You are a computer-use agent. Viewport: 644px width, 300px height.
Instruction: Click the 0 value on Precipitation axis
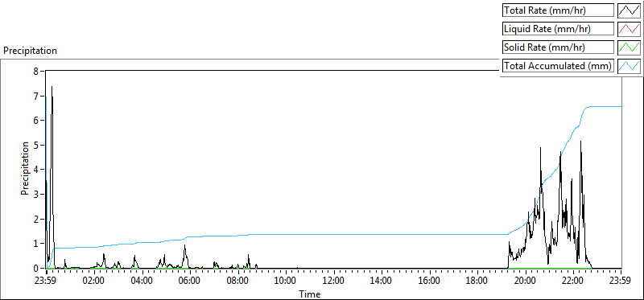tap(35, 268)
